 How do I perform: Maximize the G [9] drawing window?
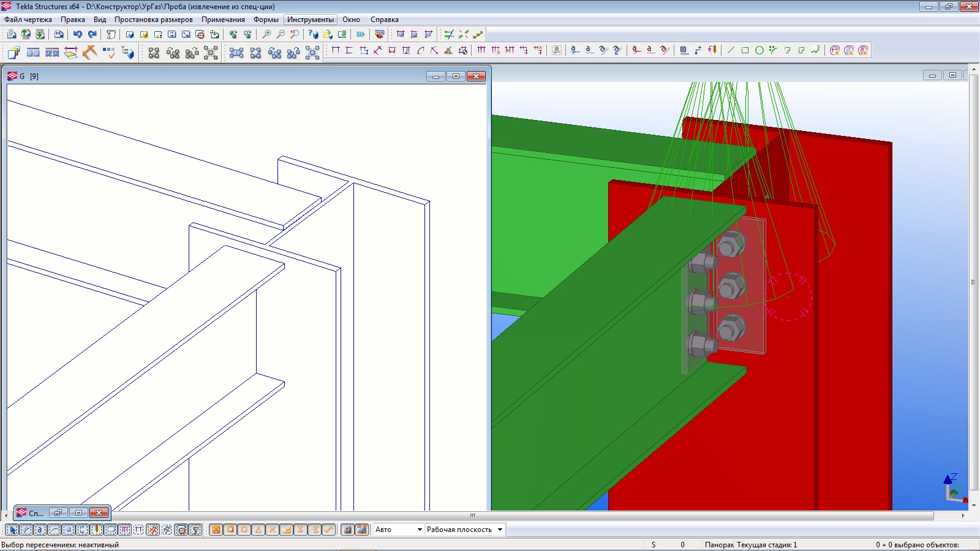(x=456, y=76)
